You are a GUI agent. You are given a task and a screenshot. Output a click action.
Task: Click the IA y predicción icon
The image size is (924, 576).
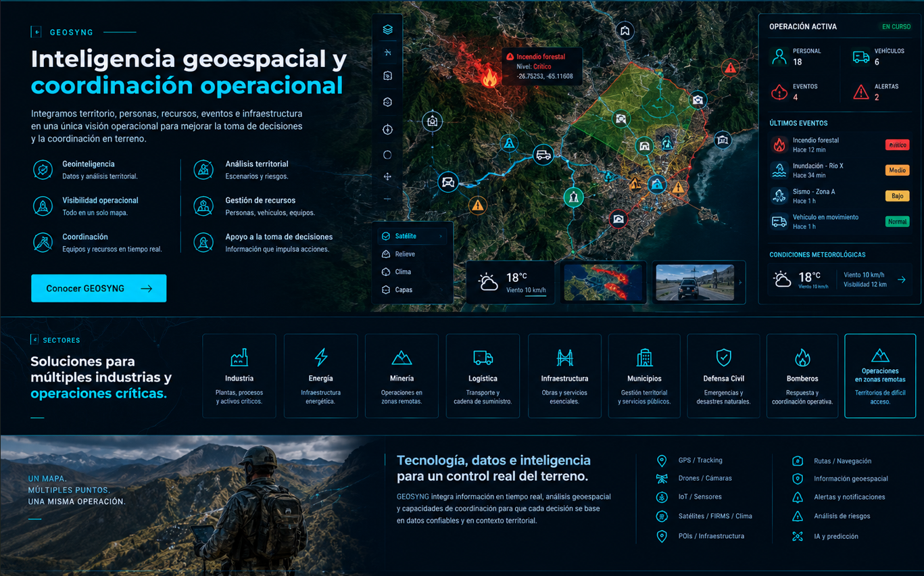click(798, 536)
